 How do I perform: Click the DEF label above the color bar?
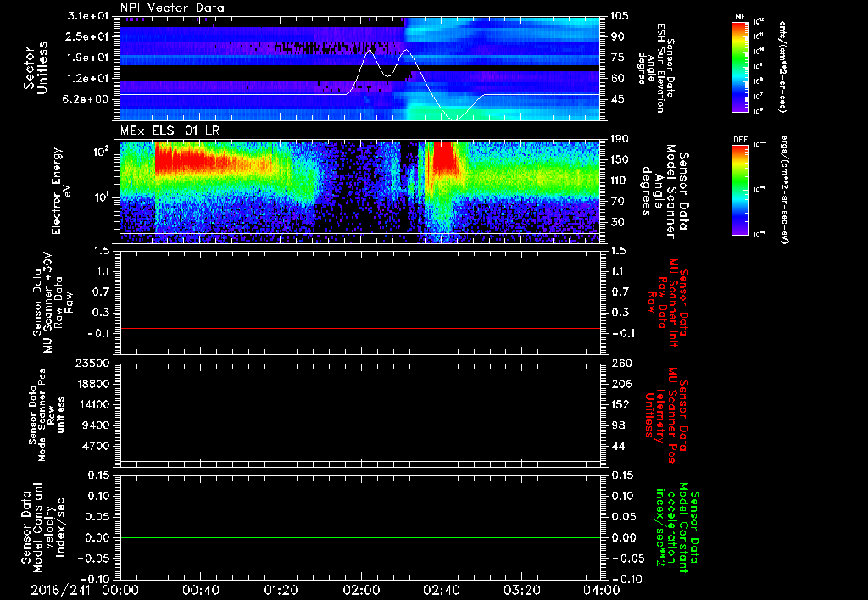click(741, 140)
